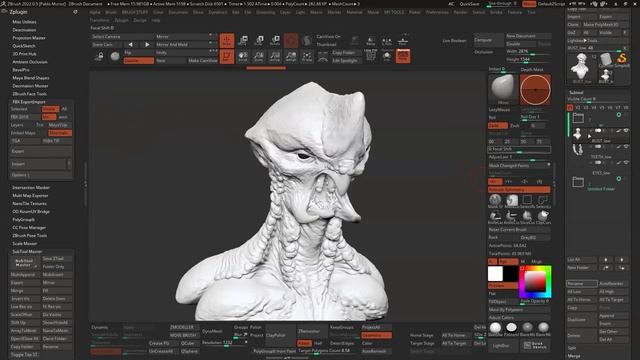The height and width of the screenshot is (360, 640).
Task: Toggle polypaint brush icon on BUST_low subtool
Action: point(619,131)
